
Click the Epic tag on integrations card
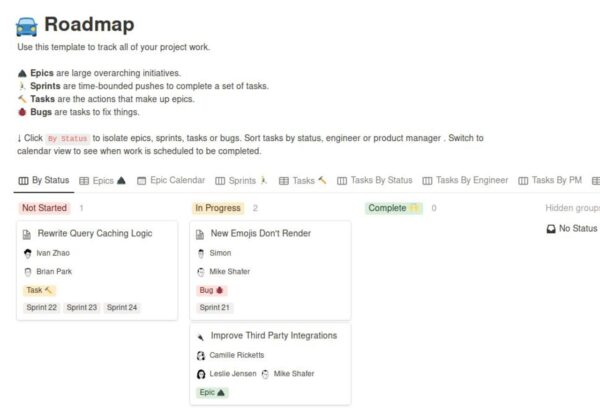point(212,393)
